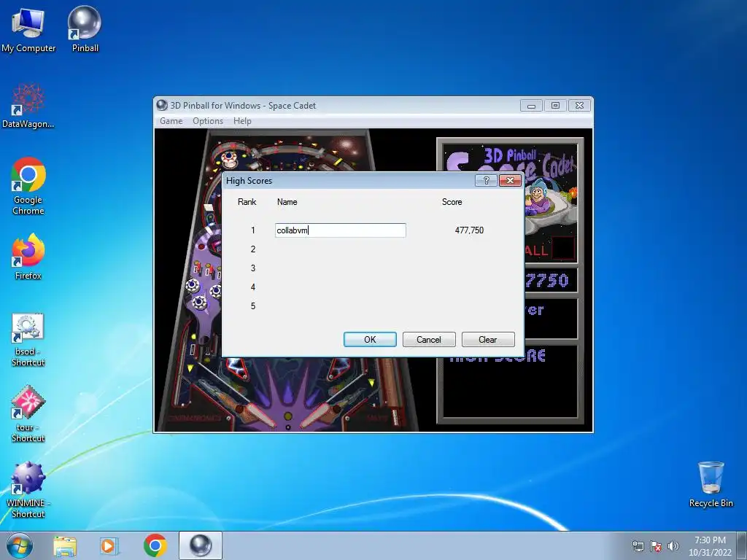Screen dimensions: 747x560
Task: Select the Firefox desktop icon
Action: tap(28, 256)
